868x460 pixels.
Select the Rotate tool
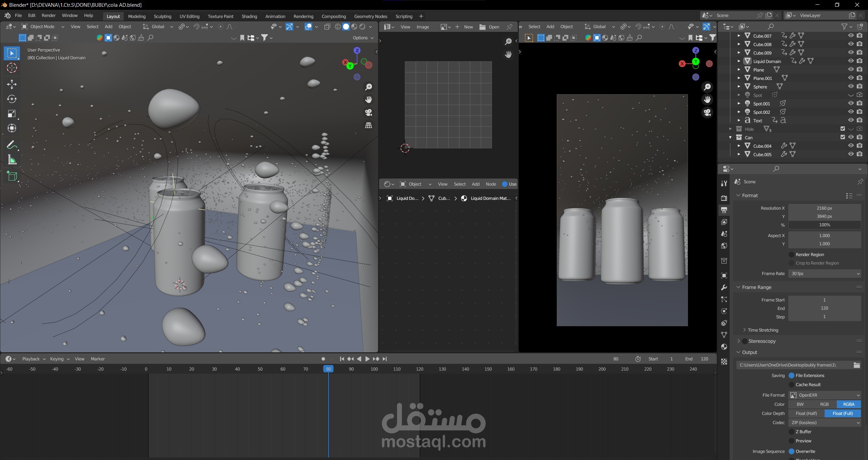(12, 99)
